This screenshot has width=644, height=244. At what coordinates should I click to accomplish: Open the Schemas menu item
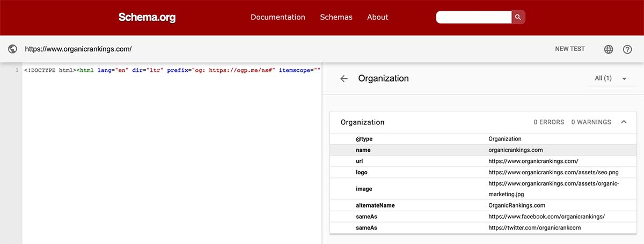[x=336, y=17]
